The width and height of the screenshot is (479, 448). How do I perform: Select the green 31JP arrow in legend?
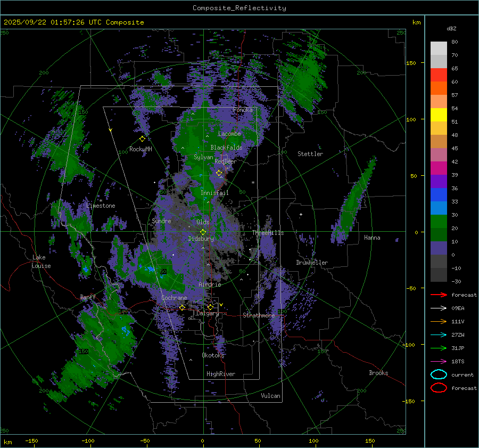pos(439,348)
